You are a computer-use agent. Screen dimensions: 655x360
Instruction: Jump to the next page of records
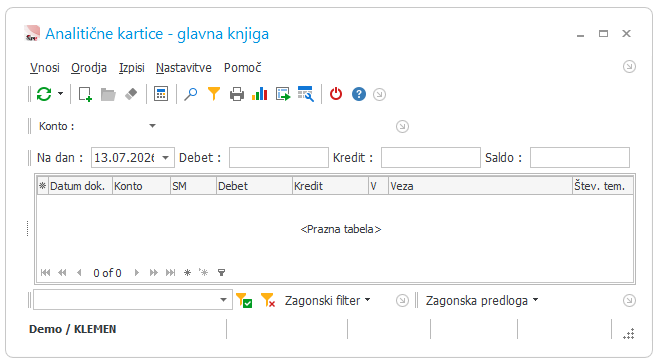pyautogui.click(x=154, y=273)
